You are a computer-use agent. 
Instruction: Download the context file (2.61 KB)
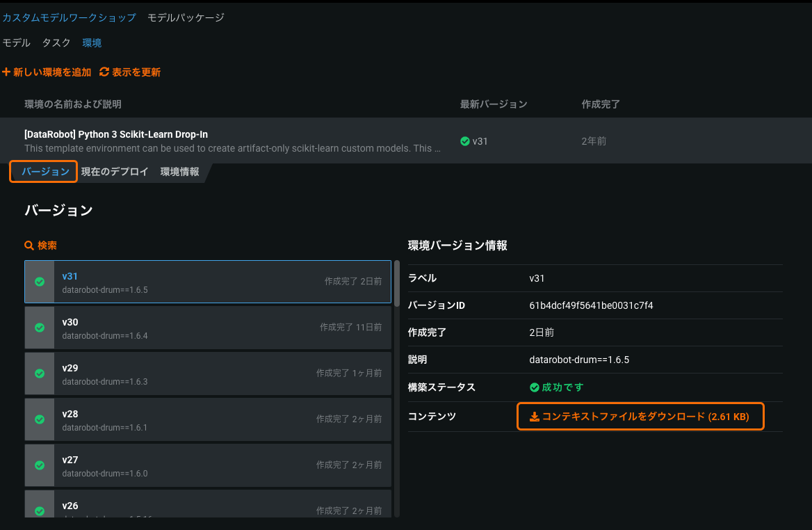point(644,417)
